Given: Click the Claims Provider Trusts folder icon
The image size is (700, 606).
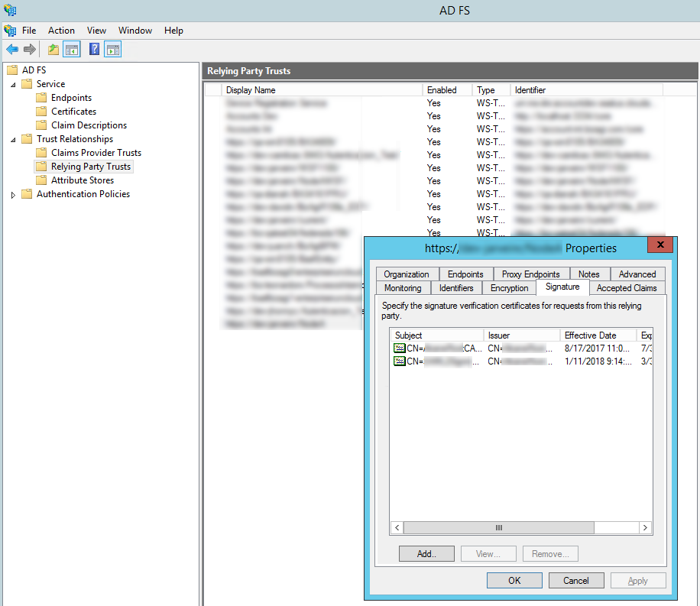Looking at the screenshot, I should point(41,153).
